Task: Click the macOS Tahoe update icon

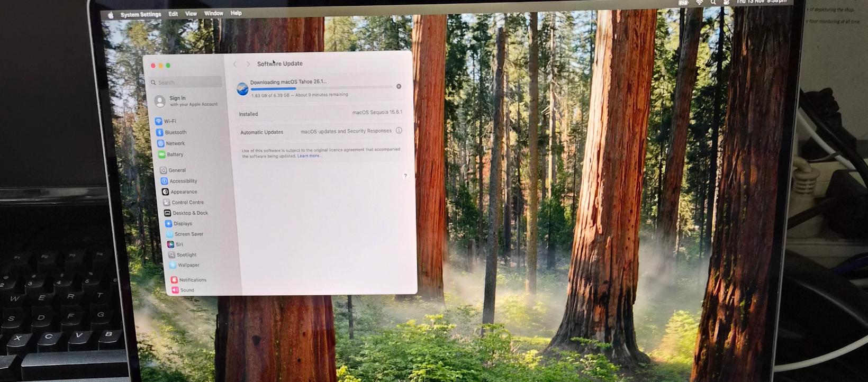Action: [x=242, y=89]
